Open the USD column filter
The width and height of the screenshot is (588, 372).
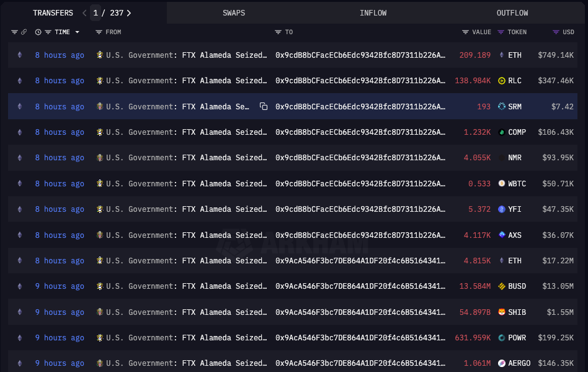pos(556,32)
